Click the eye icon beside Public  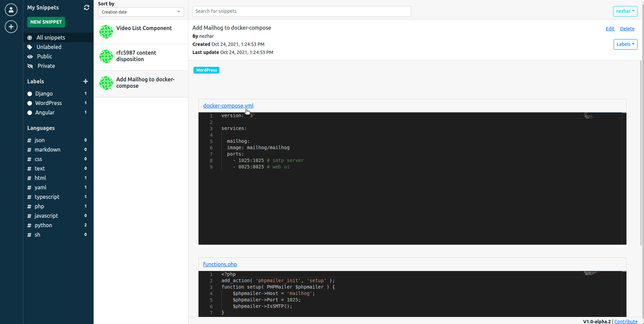[x=30, y=57]
